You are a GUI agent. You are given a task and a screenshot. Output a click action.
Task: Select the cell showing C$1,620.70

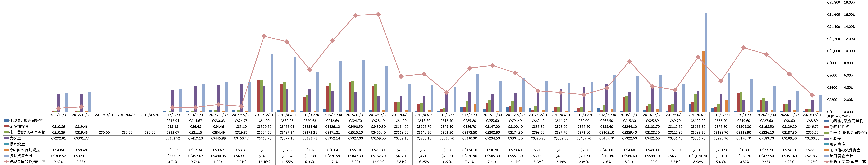tap(698, 156)
